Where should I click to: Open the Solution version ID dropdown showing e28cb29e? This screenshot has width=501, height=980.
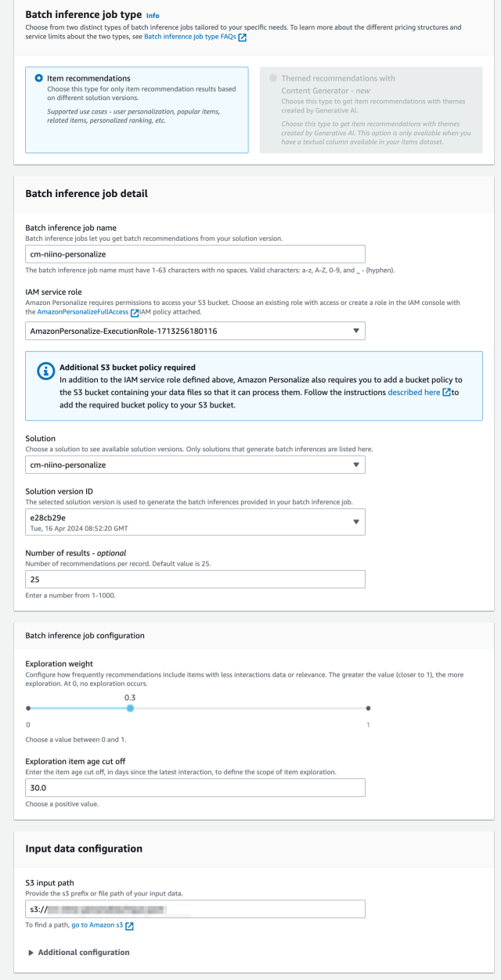[x=356, y=521]
